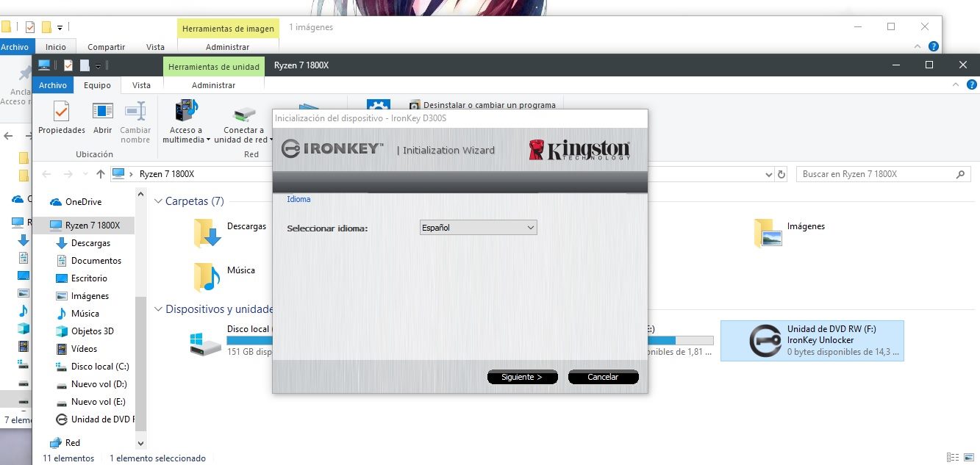Open the Acceso a multimedia ribbon icon
Viewport: 980px width, 465px height.
coord(186,118)
